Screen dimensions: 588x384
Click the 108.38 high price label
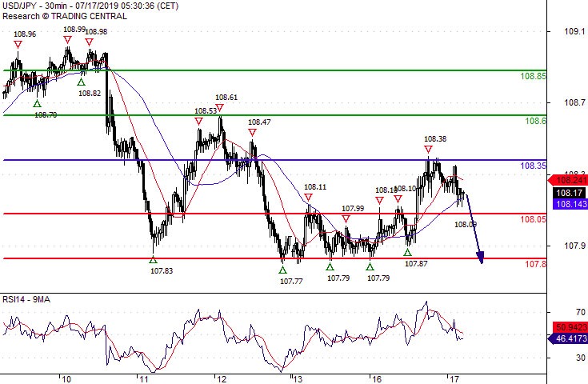point(435,138)
